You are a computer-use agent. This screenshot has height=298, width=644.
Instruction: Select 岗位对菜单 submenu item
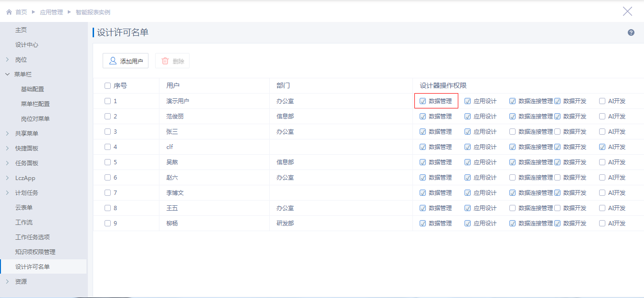35,119
